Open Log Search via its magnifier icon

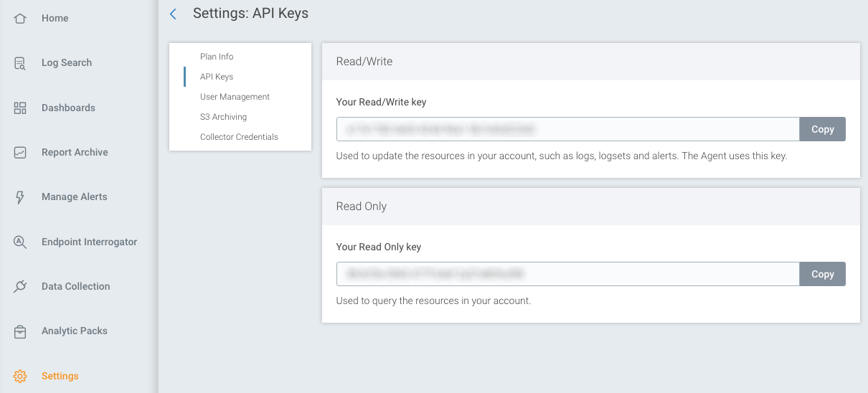[20, 63]
